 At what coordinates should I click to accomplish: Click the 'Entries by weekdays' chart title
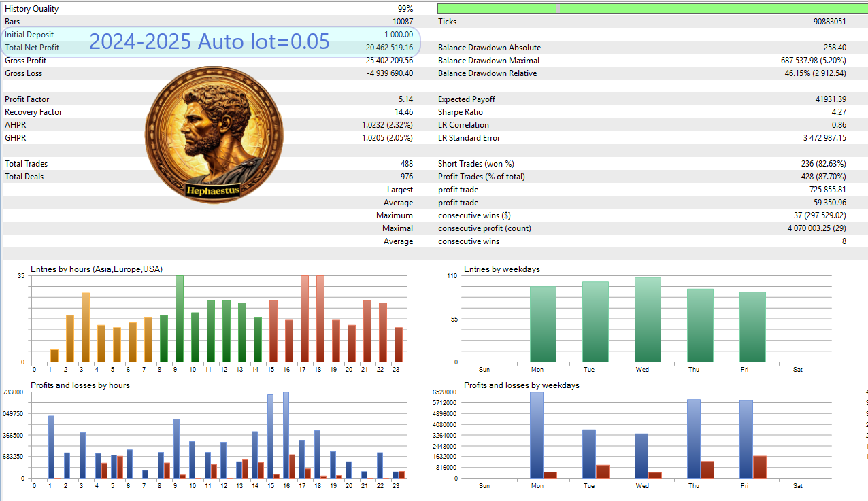pos(502,269)
